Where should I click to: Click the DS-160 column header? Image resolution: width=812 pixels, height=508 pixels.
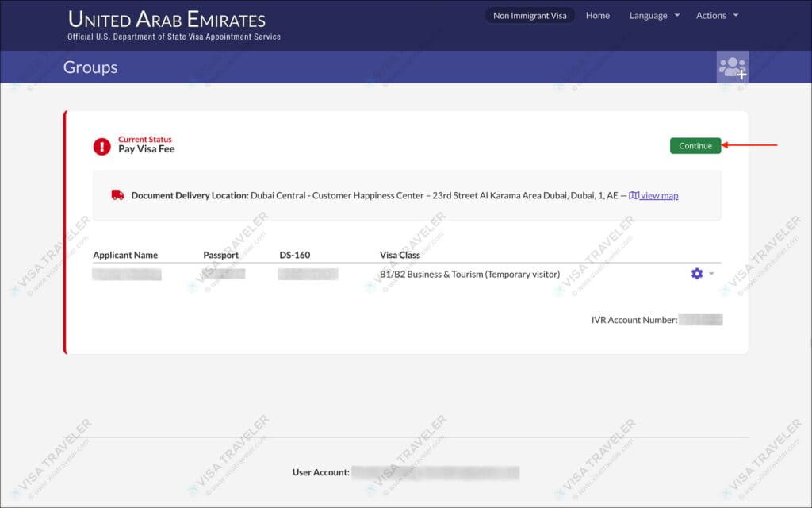tap(295, 255)
